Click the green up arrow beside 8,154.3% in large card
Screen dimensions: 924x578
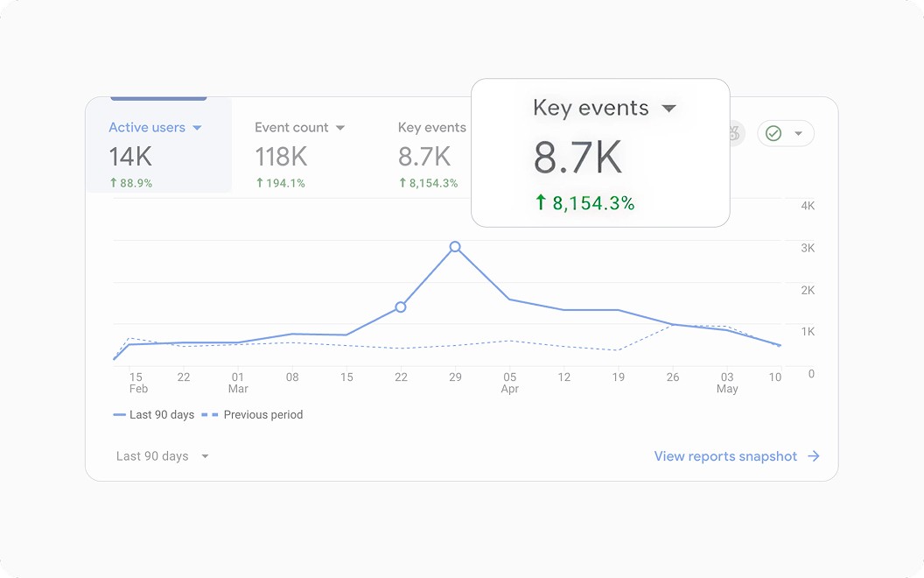tap(541, 202)
